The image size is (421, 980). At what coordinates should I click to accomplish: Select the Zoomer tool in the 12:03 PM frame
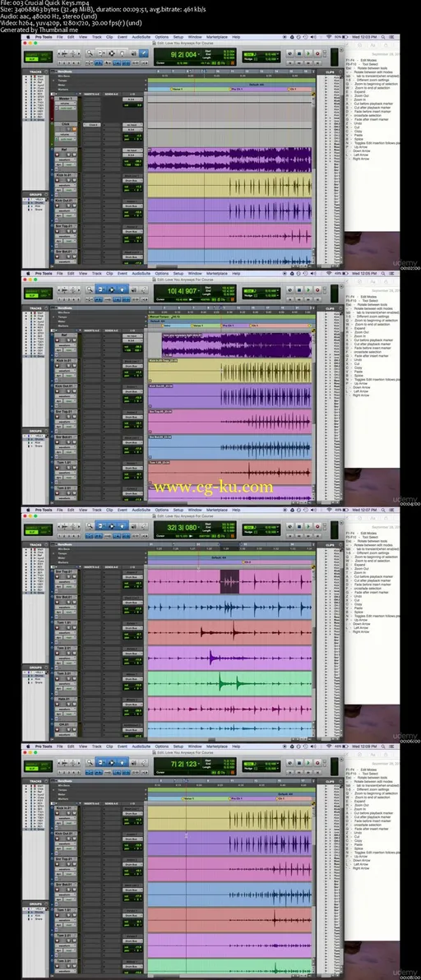(90, 53)
